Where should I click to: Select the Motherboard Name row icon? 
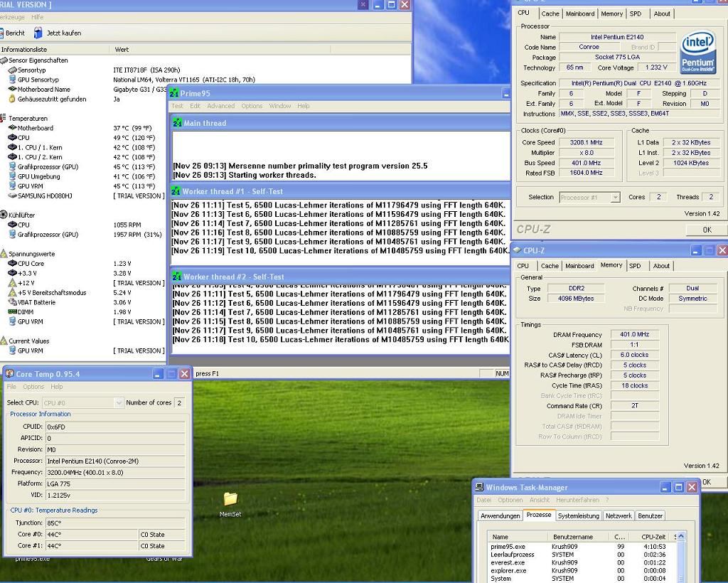point(12,89)
